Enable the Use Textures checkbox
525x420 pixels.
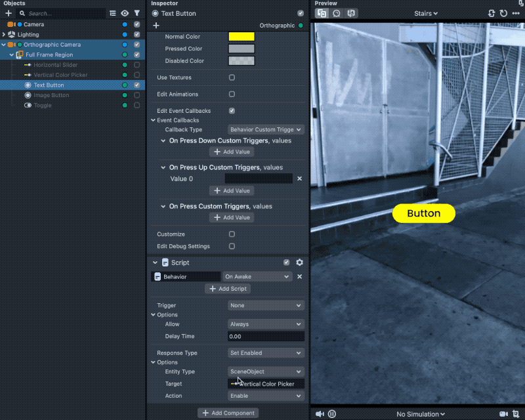pos(232,77)
